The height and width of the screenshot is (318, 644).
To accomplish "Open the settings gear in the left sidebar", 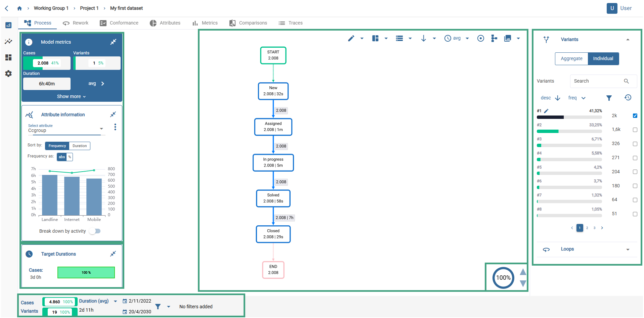I will click(x=8, y=74).
